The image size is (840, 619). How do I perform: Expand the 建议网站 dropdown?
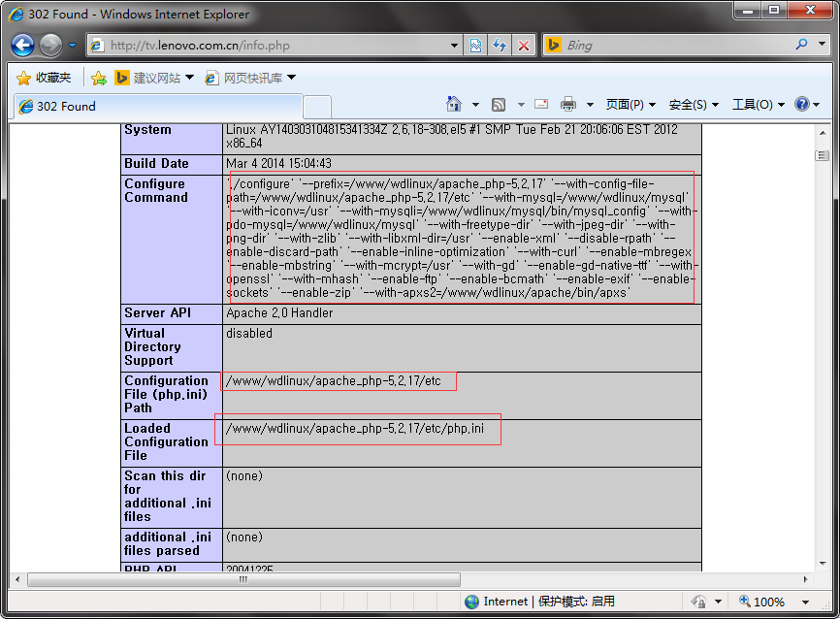click(189, 78)
